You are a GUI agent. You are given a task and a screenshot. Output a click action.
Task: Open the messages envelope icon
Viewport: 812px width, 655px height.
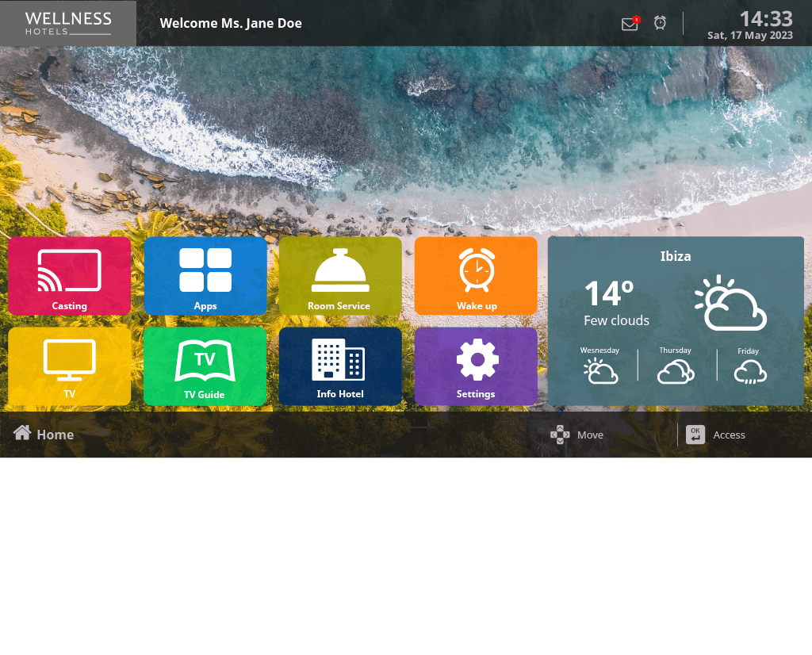tap(630, 24)
